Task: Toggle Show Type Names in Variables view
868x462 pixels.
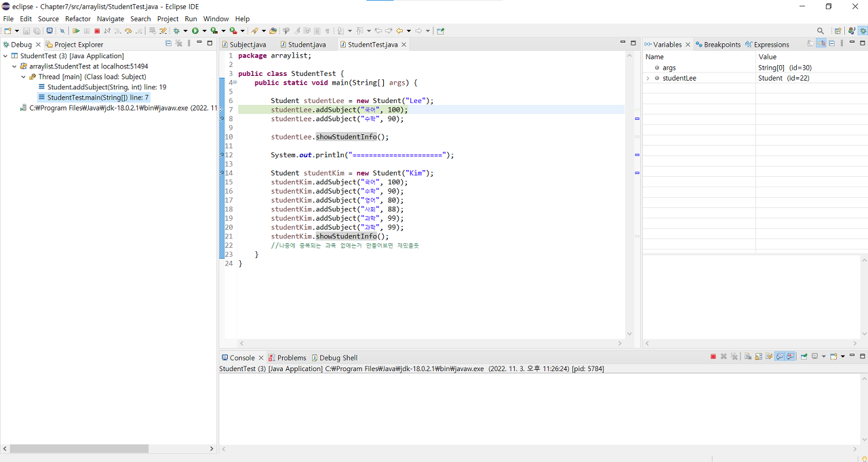Action: [810, 43]
